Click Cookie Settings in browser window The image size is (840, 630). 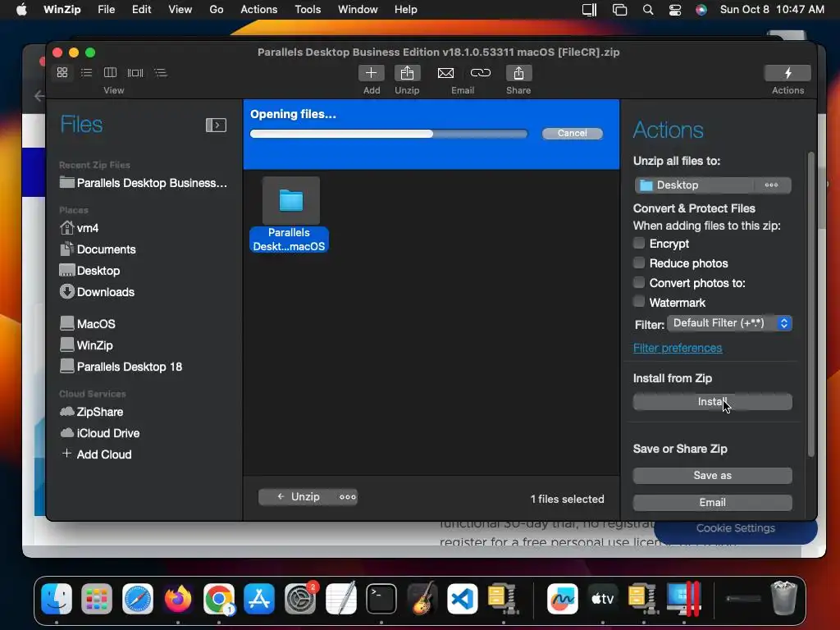(x=736, y=528)
